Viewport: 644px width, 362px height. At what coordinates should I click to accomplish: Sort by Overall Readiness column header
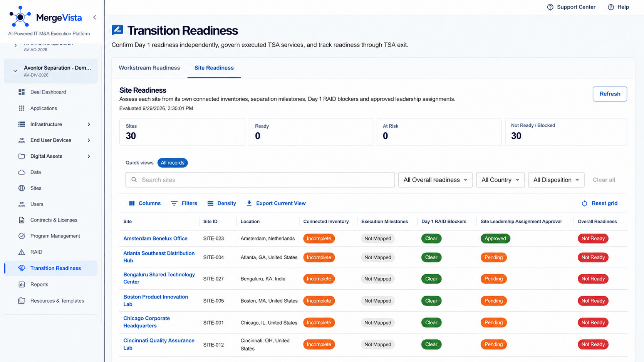(x=597, y=222)
